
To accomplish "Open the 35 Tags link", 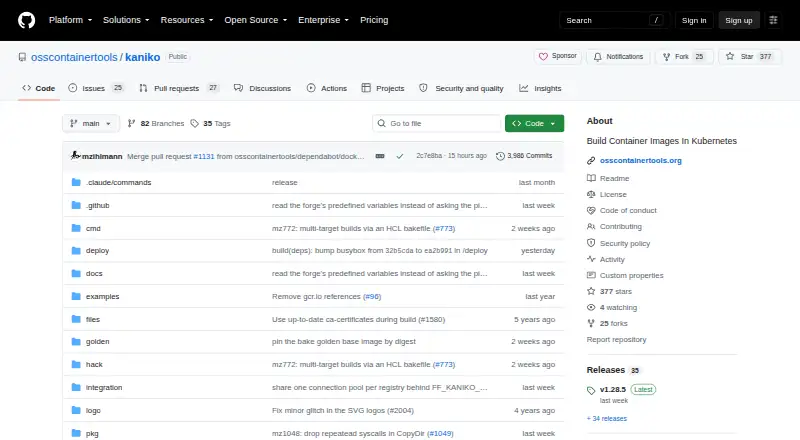I will coord(210,124).
